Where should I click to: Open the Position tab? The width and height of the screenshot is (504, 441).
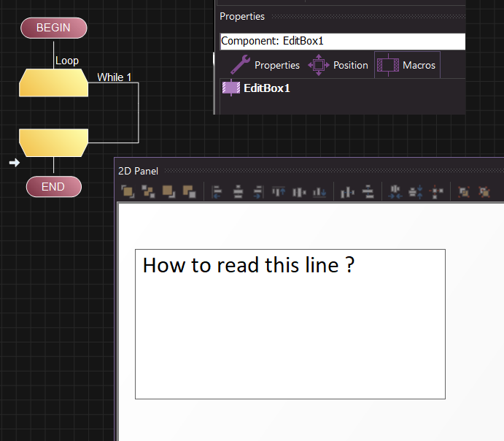tap(338, 65)
